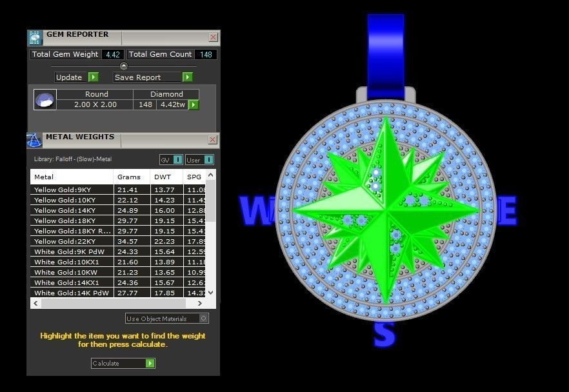569x392 pixels.
Task: Click the 2.00 X 2.00 size cell
Action: pos(95,105)
